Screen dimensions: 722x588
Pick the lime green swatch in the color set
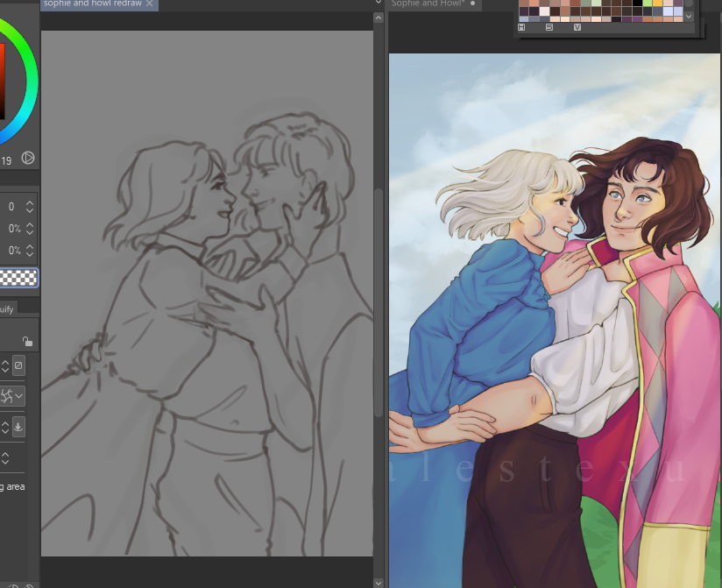(x=648, y=3)
